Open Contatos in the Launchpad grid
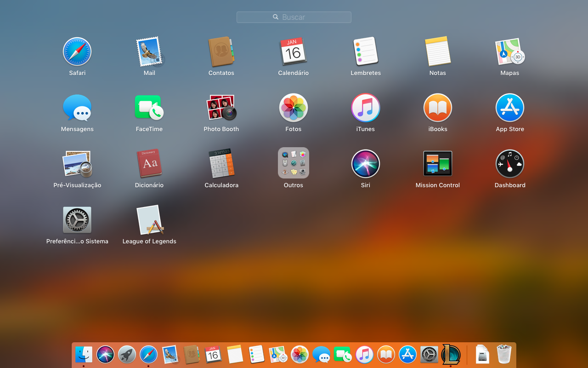Viewport: 588px width, 368px height. [221, 52]
